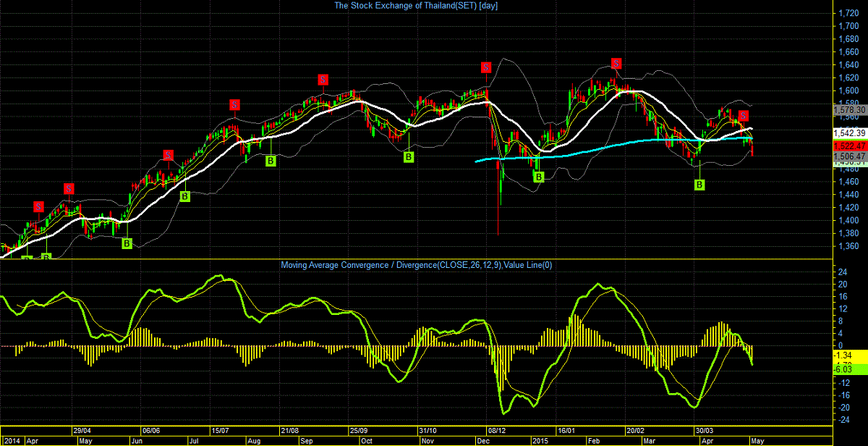Select the 06/06 date label
The width and height of the screenshot is (868, 446).
[x=152, y=429]
